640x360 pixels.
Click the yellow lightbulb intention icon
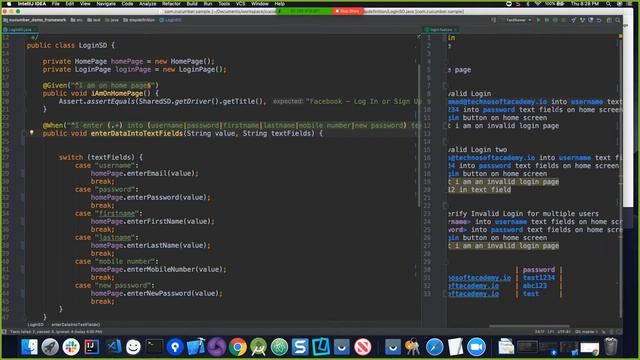point(31,132)
